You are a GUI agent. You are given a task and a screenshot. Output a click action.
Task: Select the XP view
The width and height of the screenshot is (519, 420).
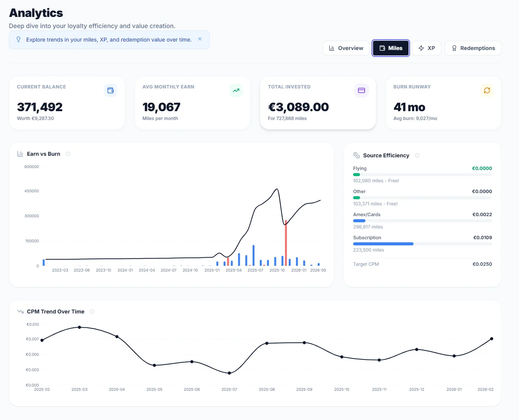coord(427,48)
